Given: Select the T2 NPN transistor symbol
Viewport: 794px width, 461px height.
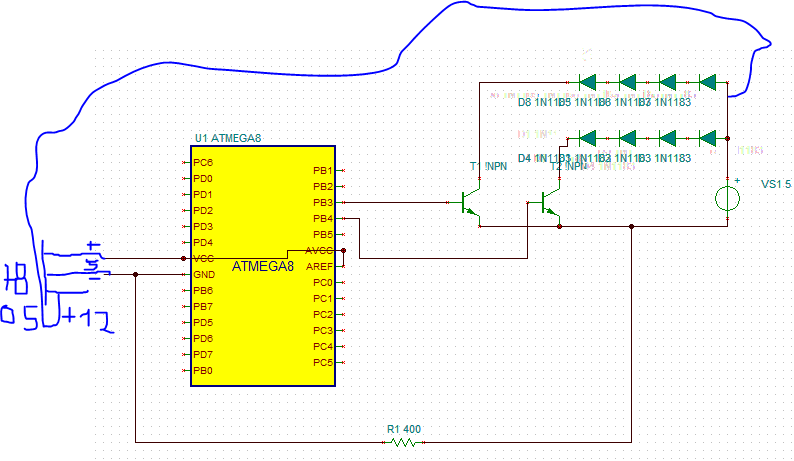Looking at the screenshot, I should click(x=550, y=203).
